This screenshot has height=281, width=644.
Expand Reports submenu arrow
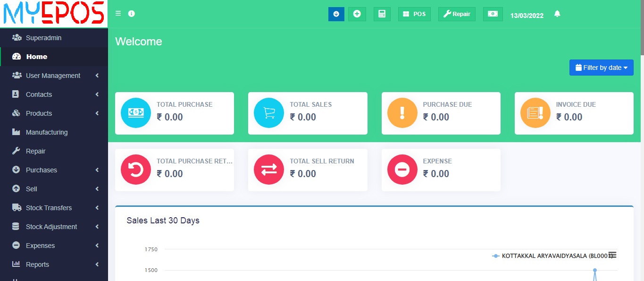click(x=97, y=264)
